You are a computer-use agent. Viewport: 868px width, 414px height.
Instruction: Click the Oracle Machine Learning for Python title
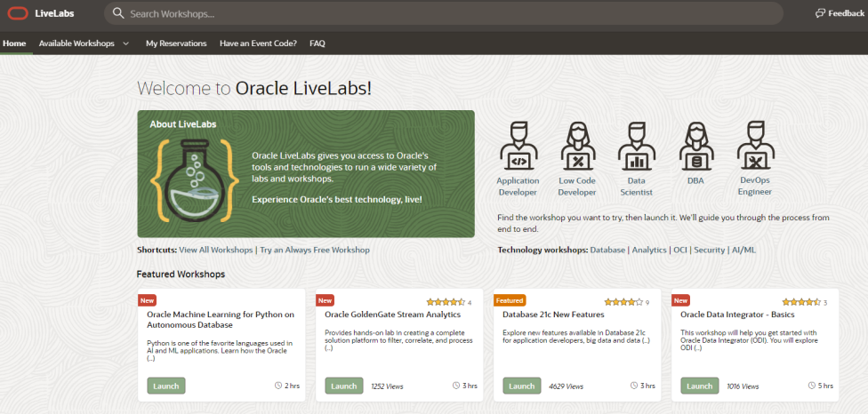pos(221,320)
